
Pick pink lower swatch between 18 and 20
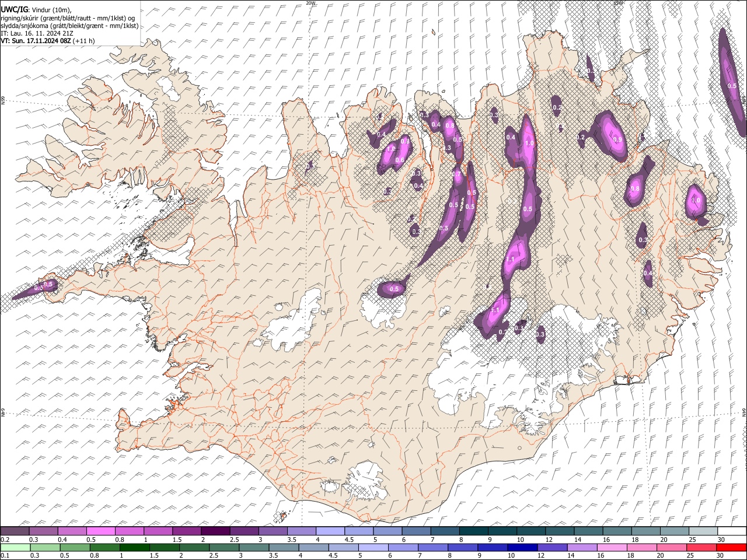point(641,548)
